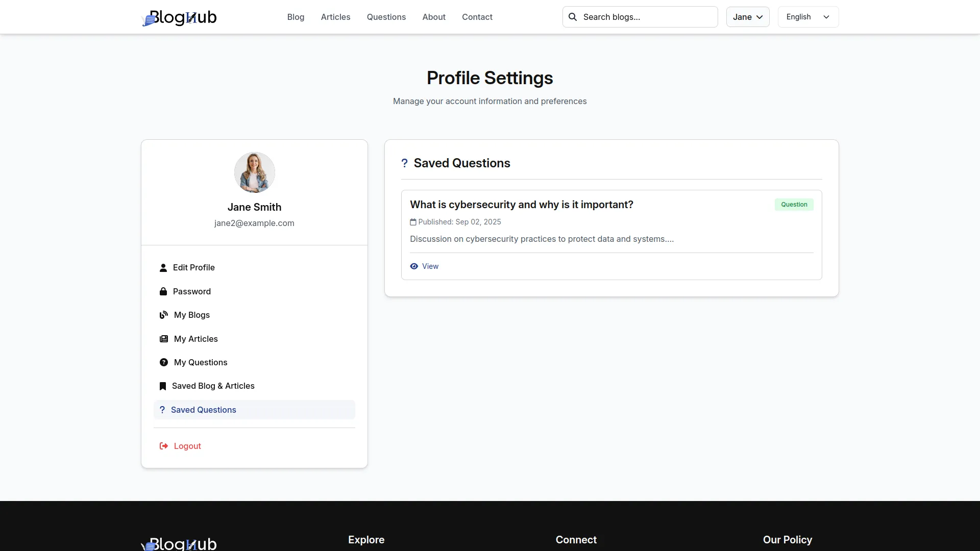Image resolution: width=980 pixels, height=551 pixels.
Task: Click the lock icon next to Password
Action: pyautogui.click(x=163, y=291)
